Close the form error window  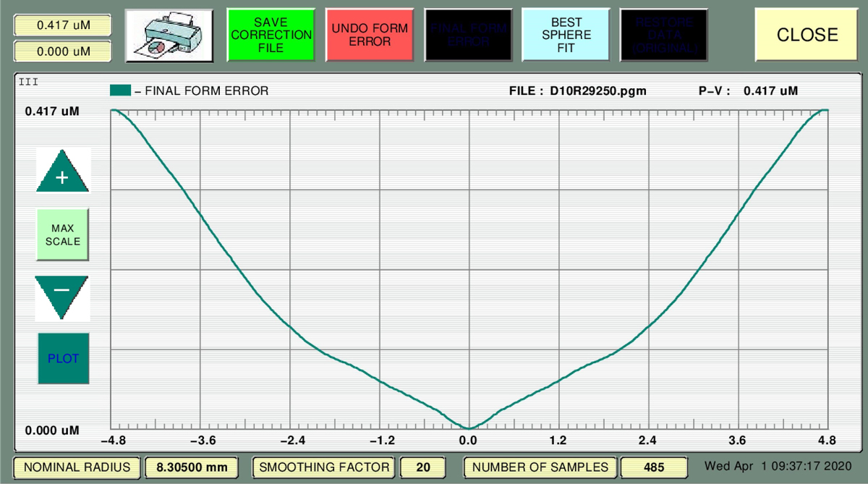[x=807, y=35]
